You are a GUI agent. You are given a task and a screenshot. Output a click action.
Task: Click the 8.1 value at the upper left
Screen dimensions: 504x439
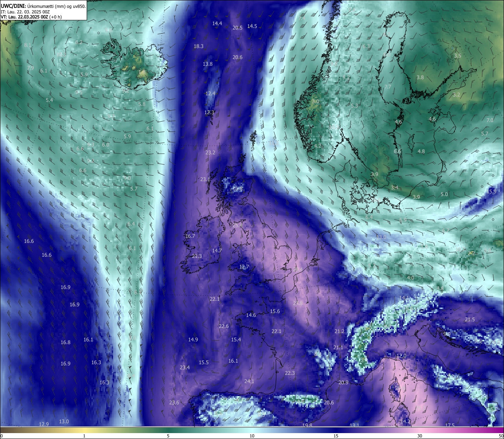click(x=28, y=45)
